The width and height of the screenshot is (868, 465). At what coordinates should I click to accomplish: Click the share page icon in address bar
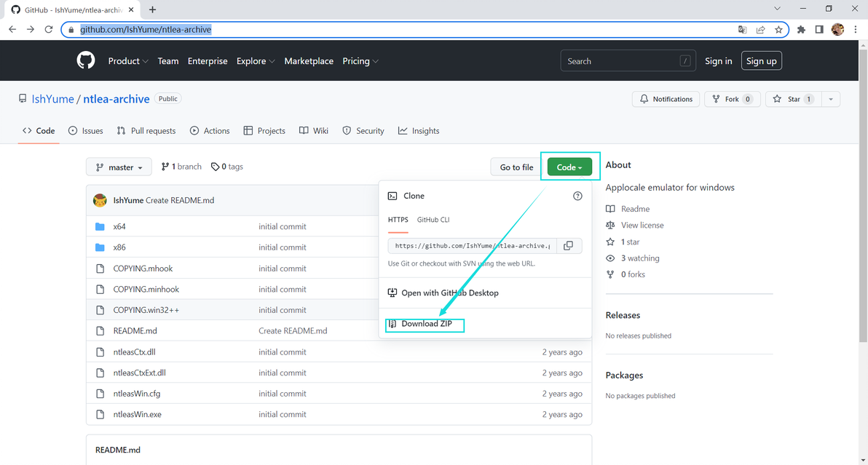(761, 29)
